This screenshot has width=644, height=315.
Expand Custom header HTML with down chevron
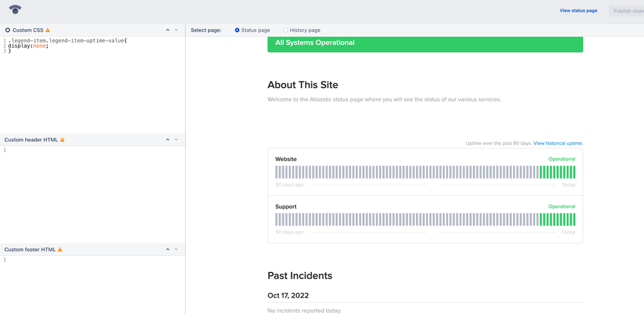pos(176,139)
